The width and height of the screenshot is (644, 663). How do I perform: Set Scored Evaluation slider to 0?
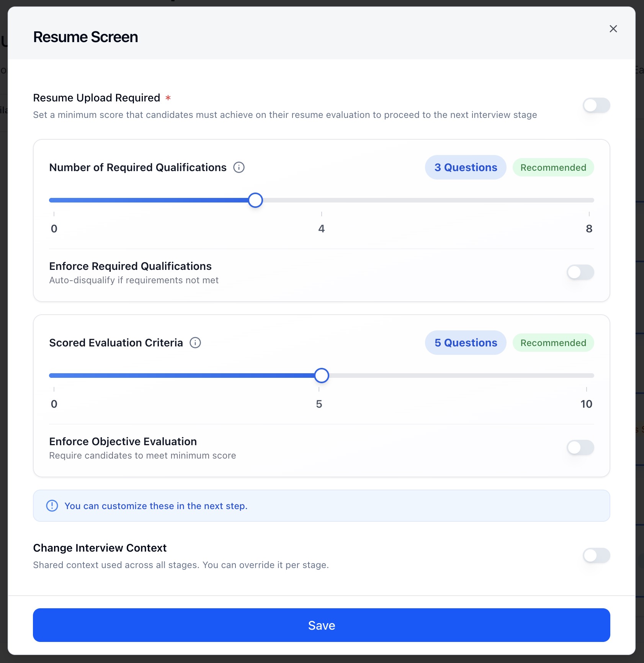(54, 376)
